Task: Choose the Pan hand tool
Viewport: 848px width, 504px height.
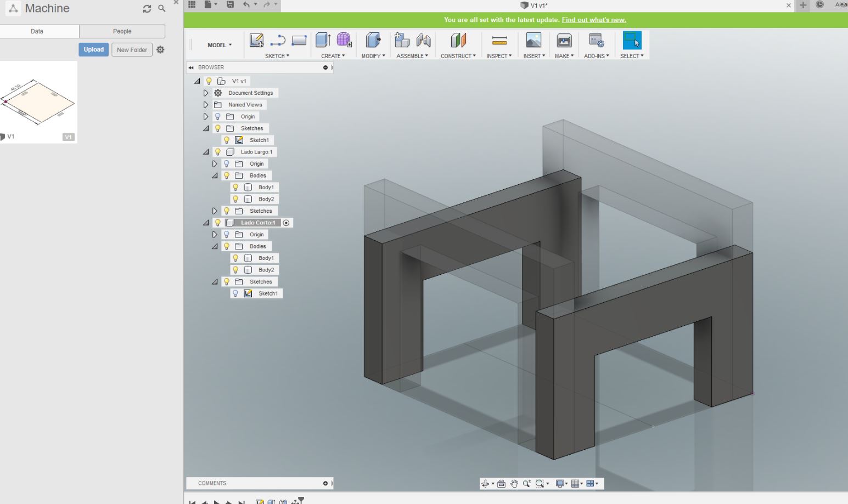Action: [514, 484]
